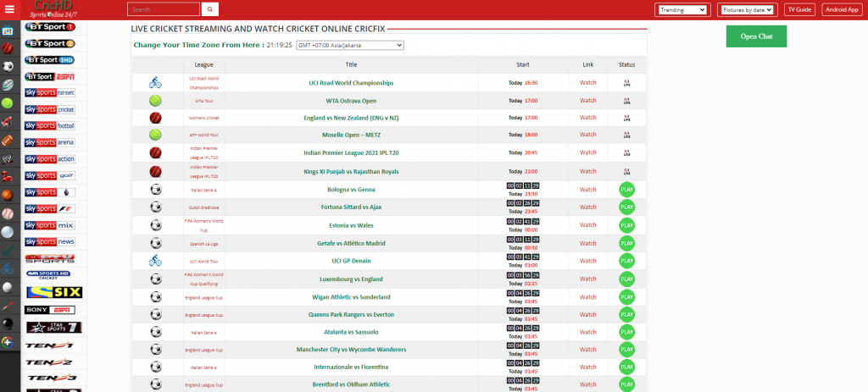This screenshot has height=392, width=868.
Task: Open Manchester City vs Wycombe Wanderers title
Action: (x=351, y=350)
